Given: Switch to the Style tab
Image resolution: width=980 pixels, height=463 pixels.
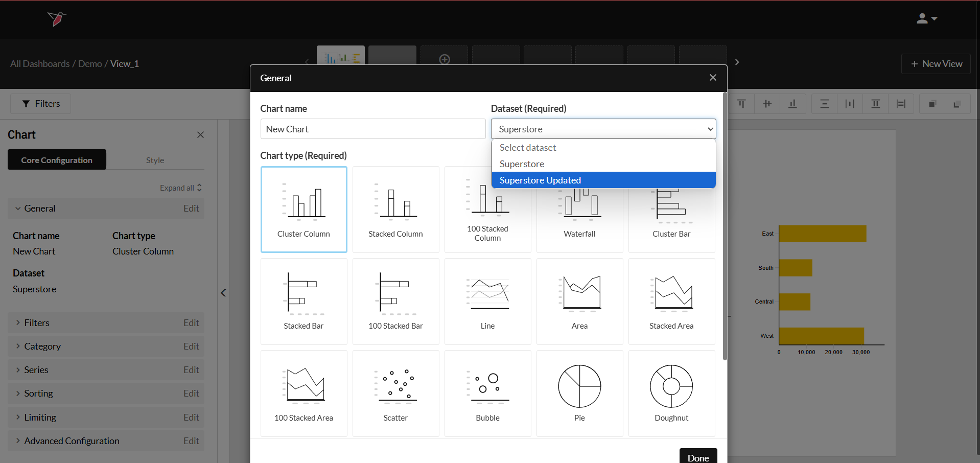Looking at the screenshot, I should [x=155, y=160].
